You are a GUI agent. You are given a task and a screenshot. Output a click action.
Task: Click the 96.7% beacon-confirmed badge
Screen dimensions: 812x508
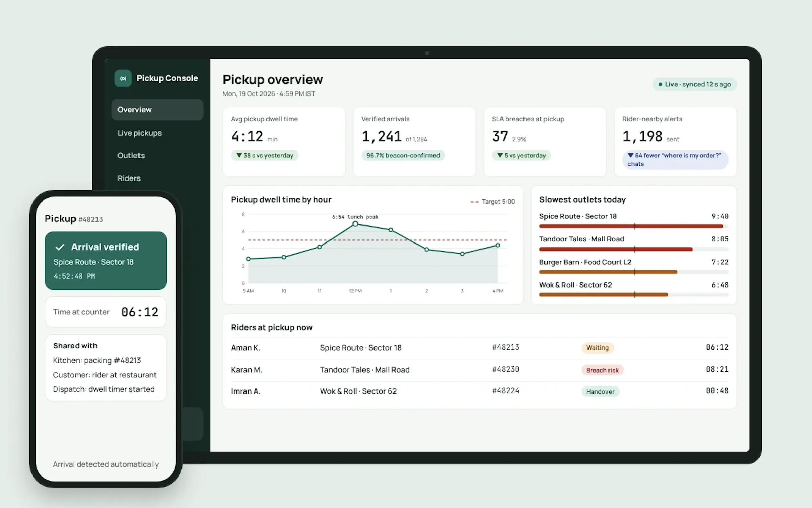[x=403, y=155]
